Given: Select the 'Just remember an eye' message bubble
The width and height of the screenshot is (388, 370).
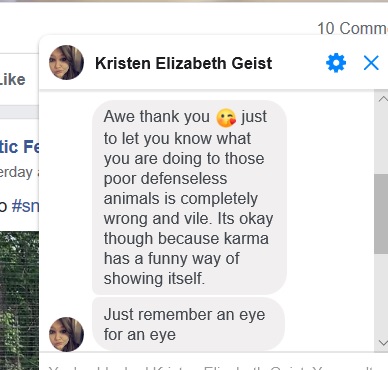Looking at the screenshot, I should pyautogui.click(x=188, y=324).
